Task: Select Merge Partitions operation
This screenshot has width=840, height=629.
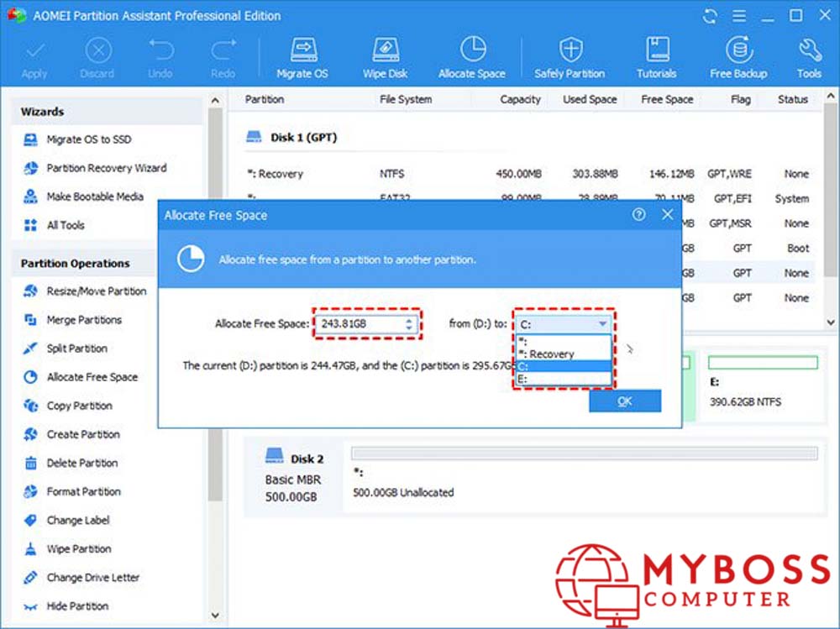Action: [84, 320]
